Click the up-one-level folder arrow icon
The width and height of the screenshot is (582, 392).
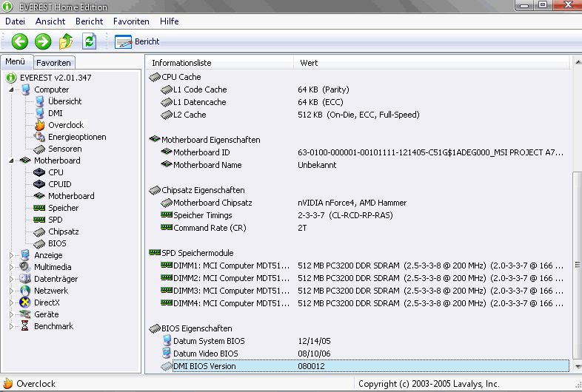coord(66,41)
